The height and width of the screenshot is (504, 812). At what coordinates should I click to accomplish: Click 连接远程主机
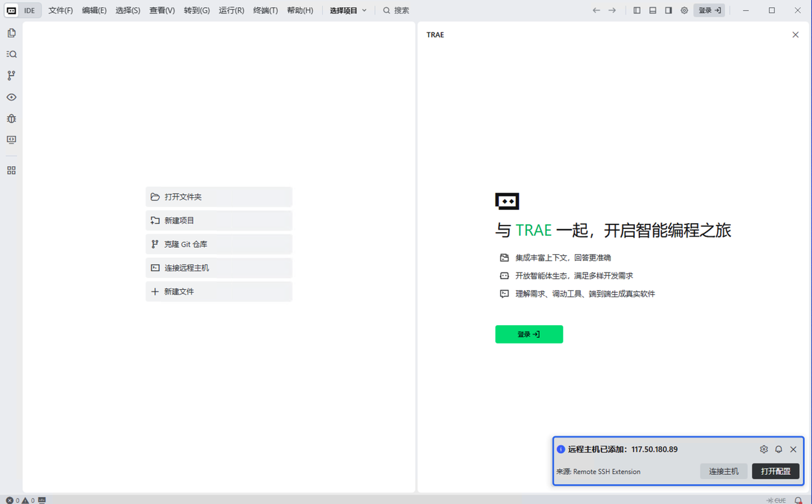(x=219, y=268)
